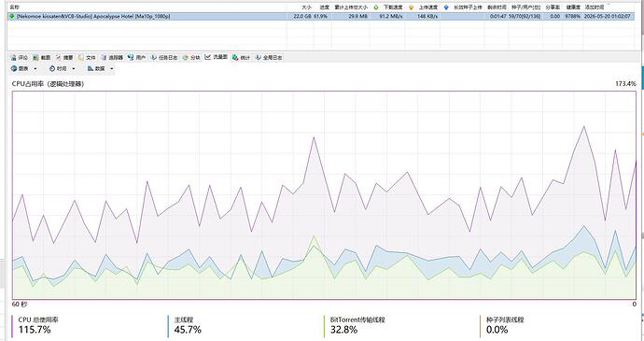Open the 评论 tab

tap(20, 58)
